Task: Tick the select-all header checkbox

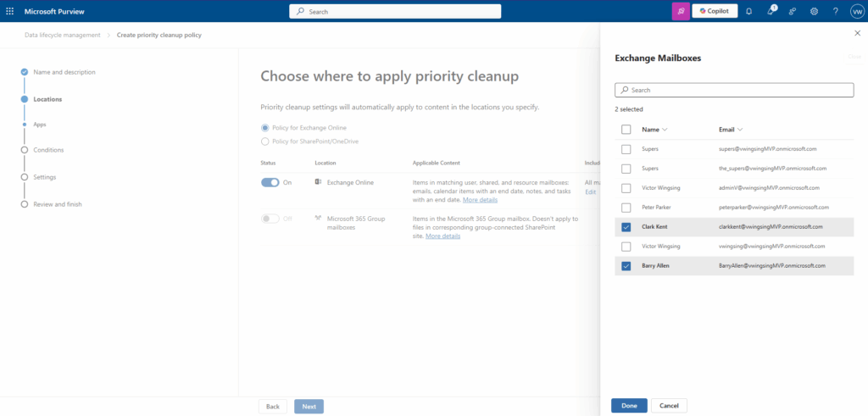Action: tap(626, 130)
